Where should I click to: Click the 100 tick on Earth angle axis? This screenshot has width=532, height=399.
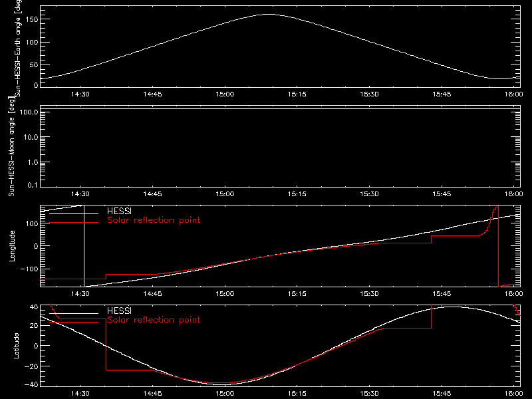[33, 42]
